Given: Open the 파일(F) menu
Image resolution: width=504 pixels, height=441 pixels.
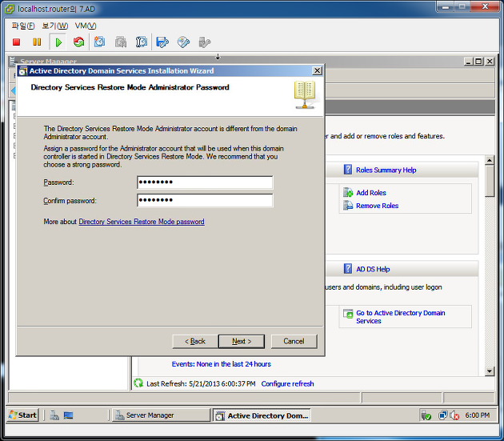Looking at the screenshot, I should (x=23, y=26).
